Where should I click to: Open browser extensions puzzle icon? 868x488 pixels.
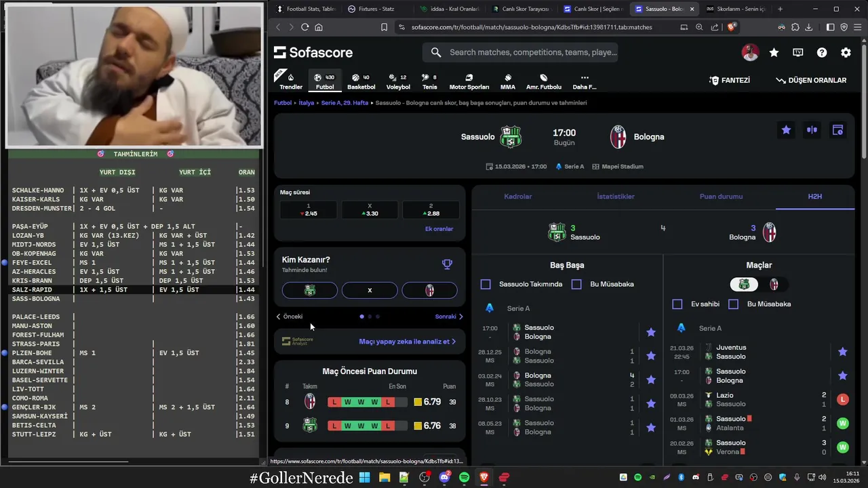(795, 27)
